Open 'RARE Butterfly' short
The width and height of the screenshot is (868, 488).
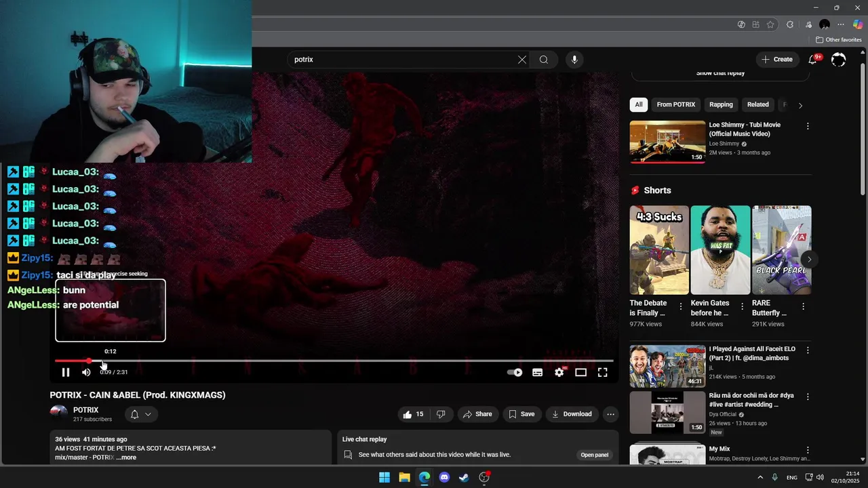pos(782,250)
